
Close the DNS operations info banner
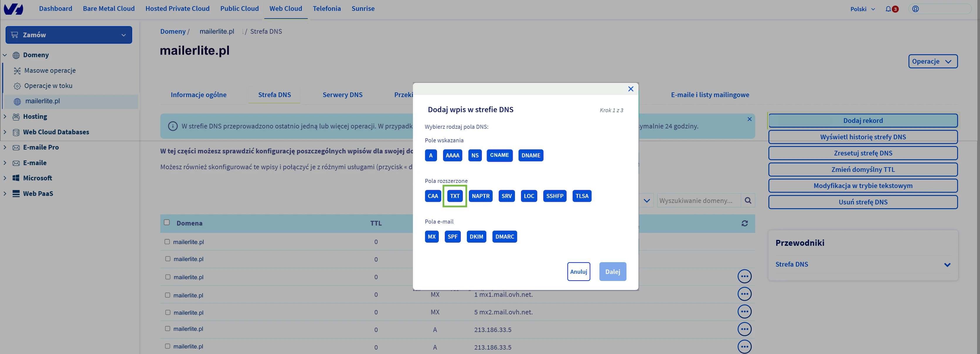[749, 119]
